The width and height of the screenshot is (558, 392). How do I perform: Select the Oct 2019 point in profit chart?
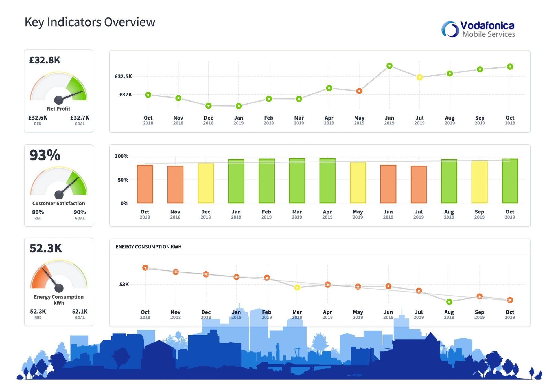[x=510, y=67]
